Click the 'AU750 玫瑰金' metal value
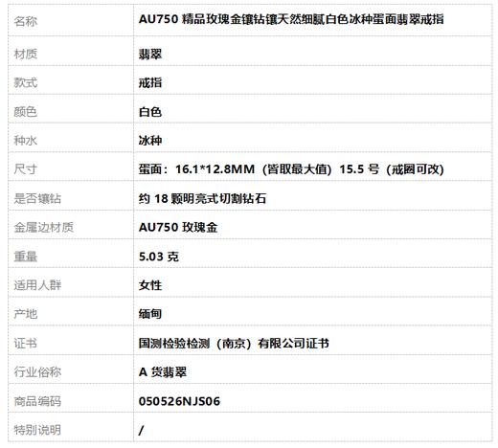Viewport: 498px width, 448px height. (178, 228)
